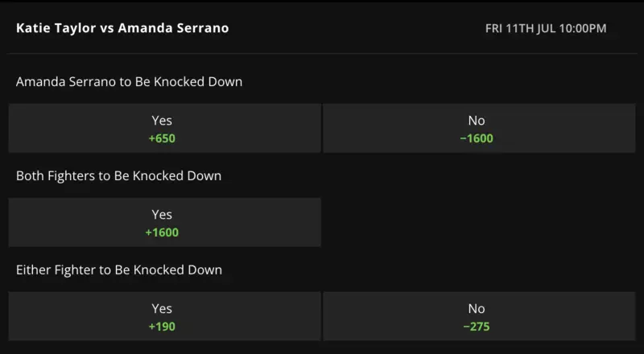Click the Yes label above +650
The width and height of the screenshot is (644, 354).
[162, 121]
